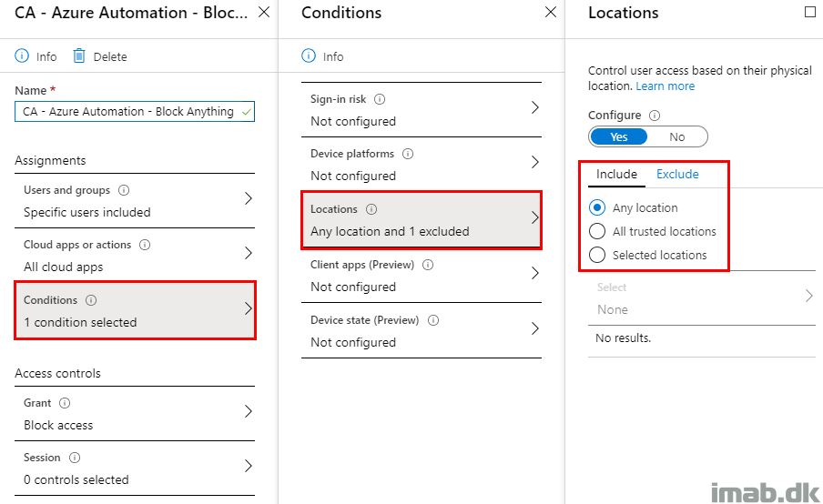The height and width of the screenshot is (504, 823).
Task: Click info tooltip icon next to Configure
Action: click(655, 116)
